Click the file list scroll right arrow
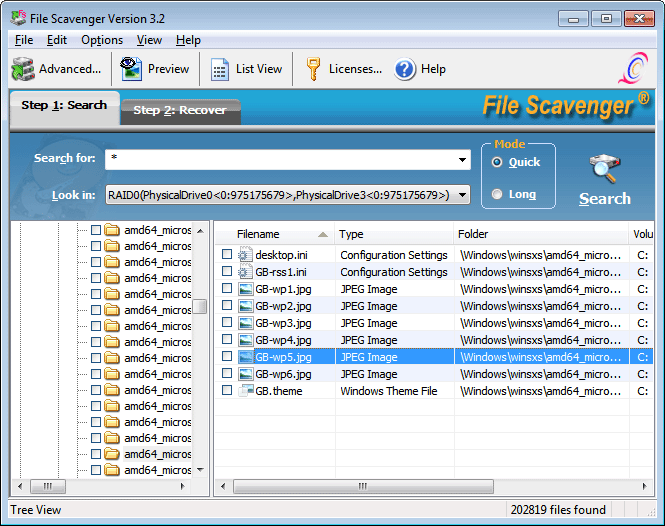Image resolution: width=665 pixels, height=526 pixels. (x=645, y=486)
